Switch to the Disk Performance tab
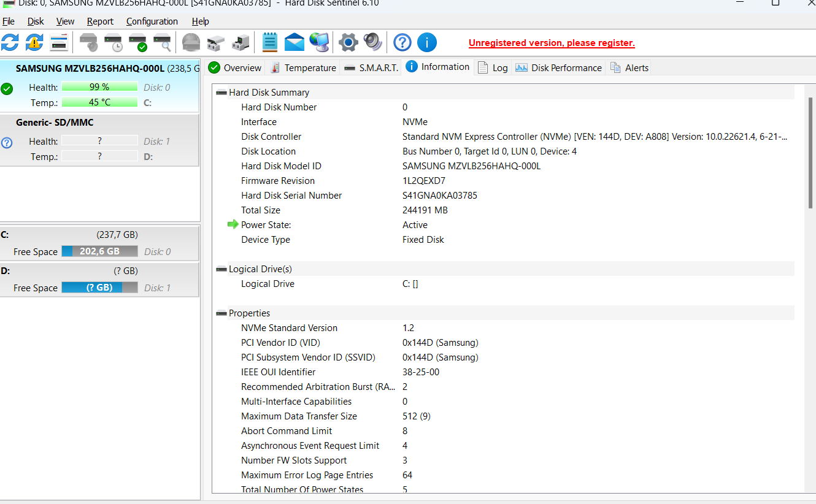This screenshot has height=504, width=816. coord(559,67)
